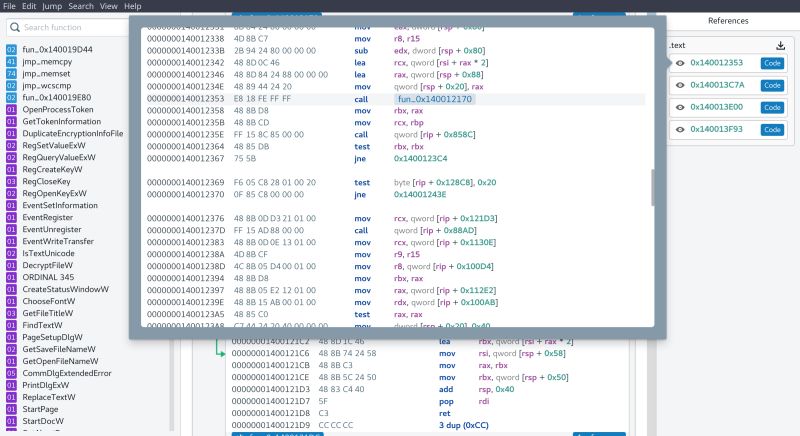Screen dimensions: 800x436
Task: Toggle eye icon for reference 0x140012353
Action: (x=680, y=63)
